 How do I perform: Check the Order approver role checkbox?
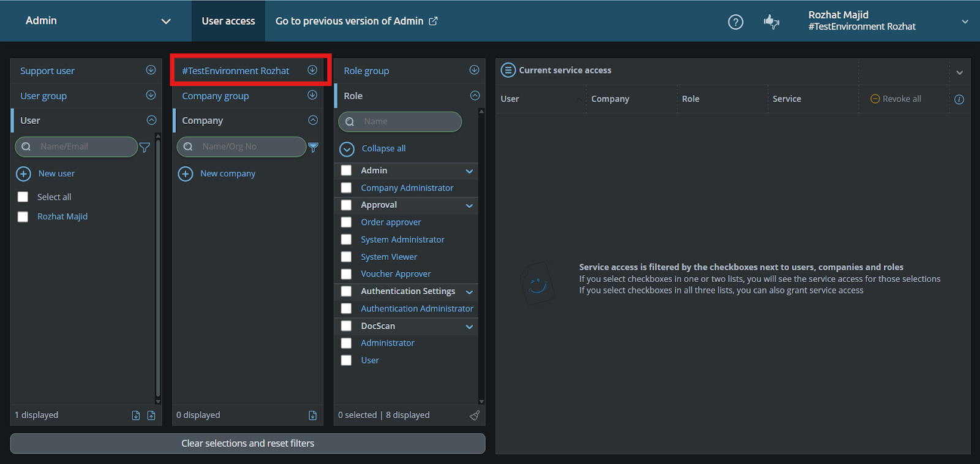tap(346, 222)
